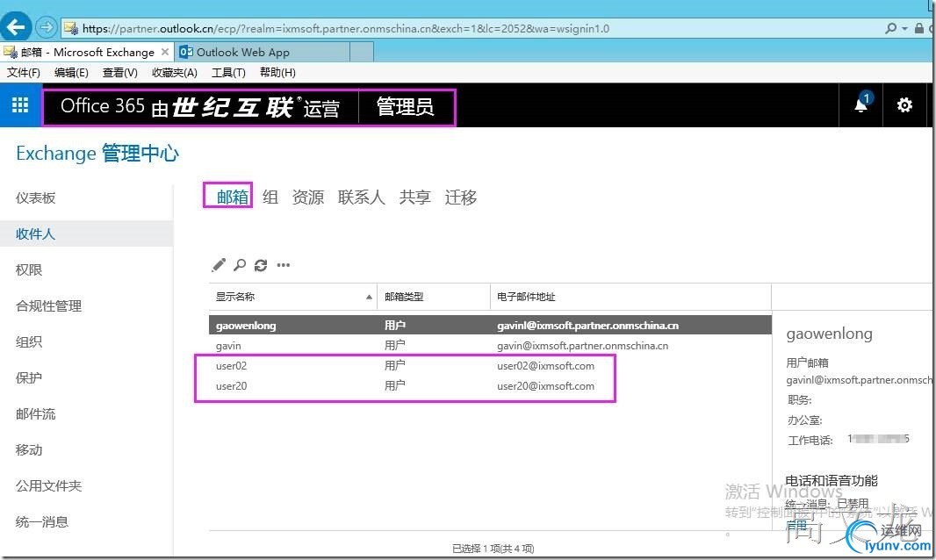This screenshot has height=560, width=936.
Task: Select the gaowenlong mailbox row
Action: point(490,326)
